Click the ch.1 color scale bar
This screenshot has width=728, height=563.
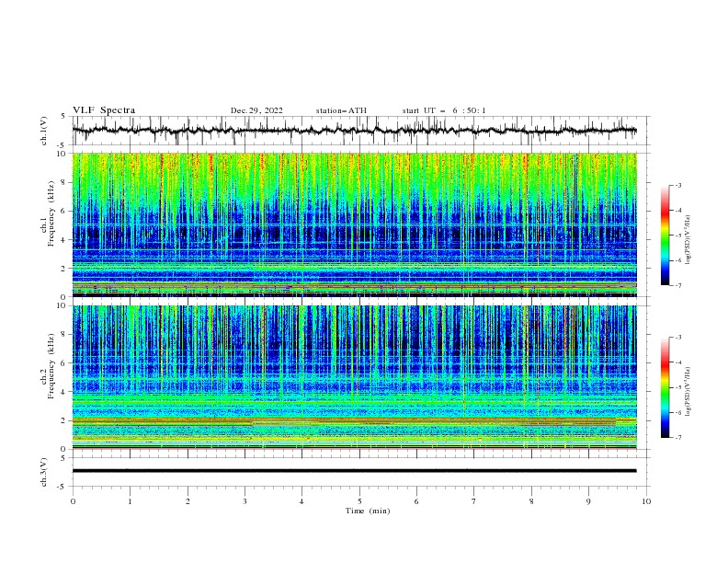pyautogui.click(x=665, y=236)
